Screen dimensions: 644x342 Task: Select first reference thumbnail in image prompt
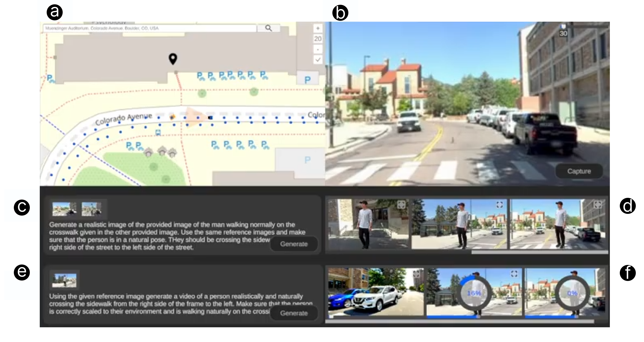pyautogui.click(x=64, y=209)
